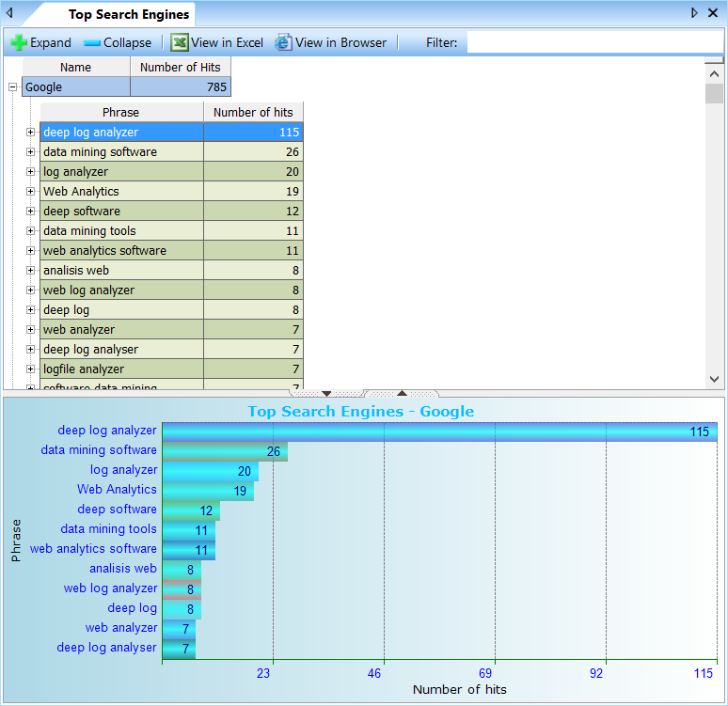
Task: Select the web analyzer phrase cell
Action: tap(121, 329)
